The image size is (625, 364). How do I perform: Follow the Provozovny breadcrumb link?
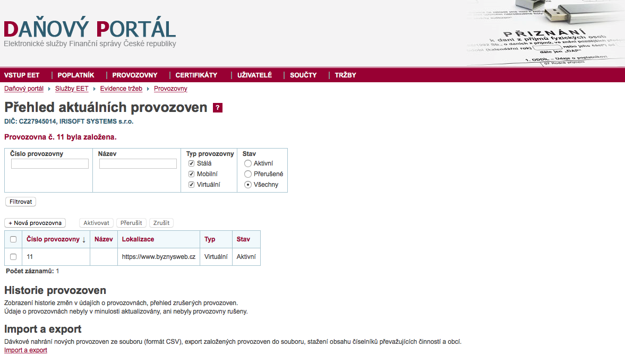[x=170, y=89]
